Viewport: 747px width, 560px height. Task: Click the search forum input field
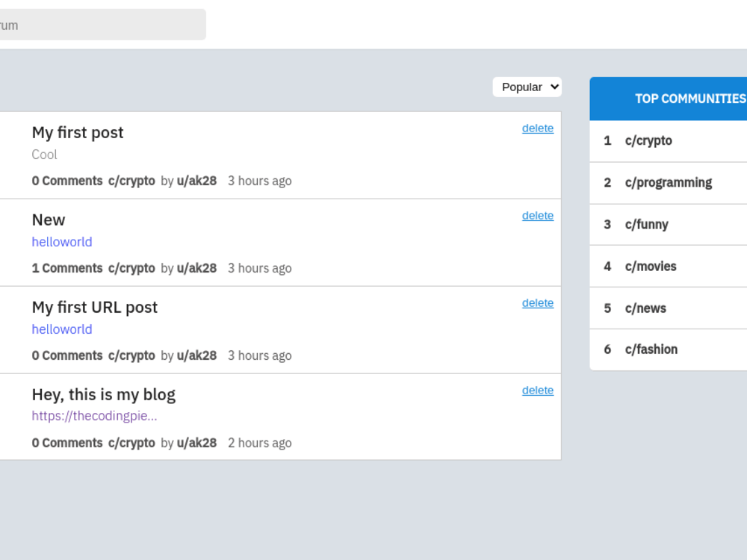pos(101,24)
